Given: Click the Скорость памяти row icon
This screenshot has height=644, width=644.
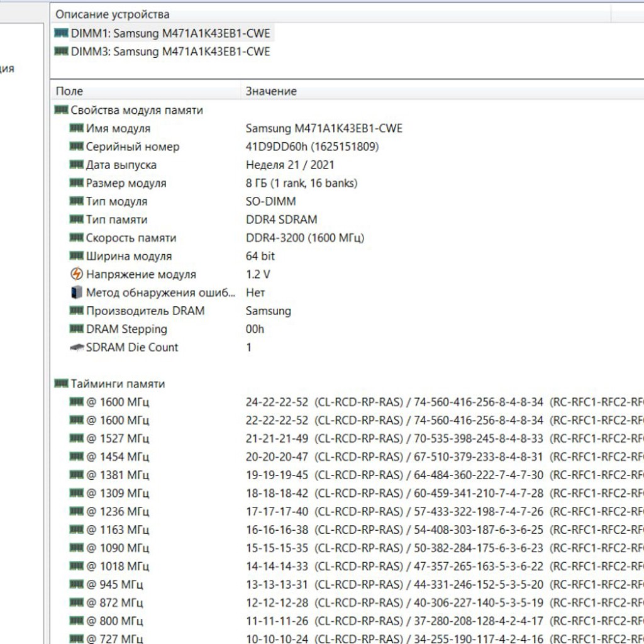Looking at the screenshot, I should tap(76, 237).
